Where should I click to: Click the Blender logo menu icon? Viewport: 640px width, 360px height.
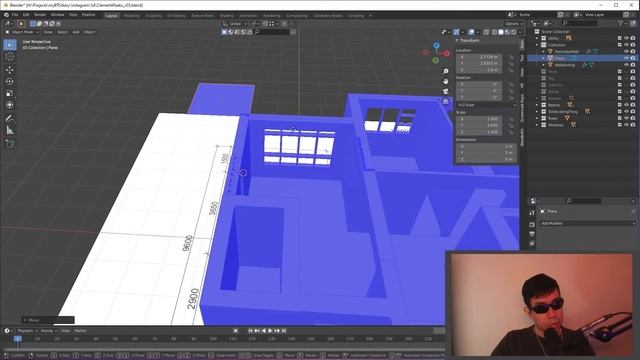[6, 15]
